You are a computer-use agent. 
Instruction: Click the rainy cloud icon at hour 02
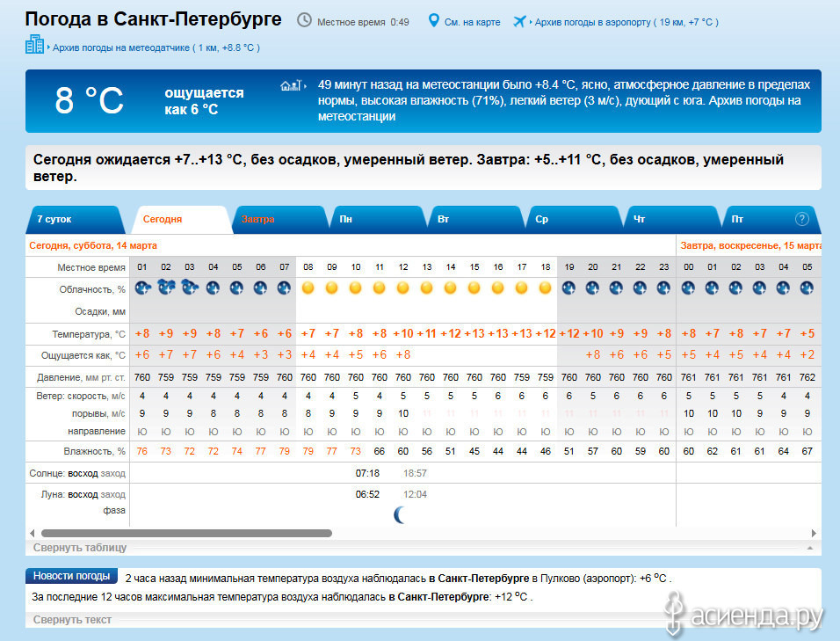[166, 287]
